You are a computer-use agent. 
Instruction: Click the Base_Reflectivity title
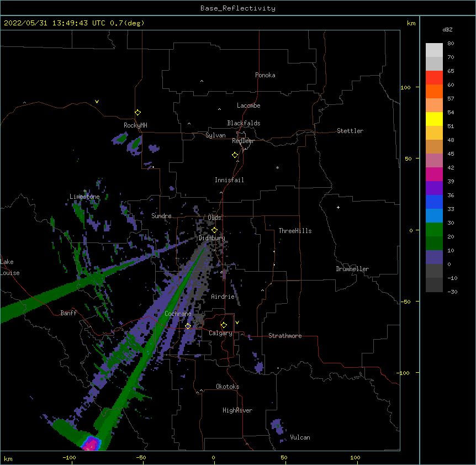point(238,8)
